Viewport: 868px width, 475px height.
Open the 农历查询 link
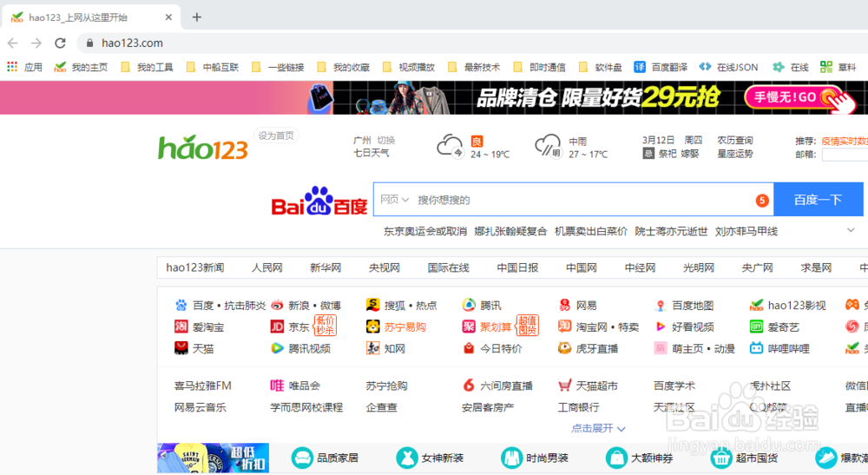[735, 140]
